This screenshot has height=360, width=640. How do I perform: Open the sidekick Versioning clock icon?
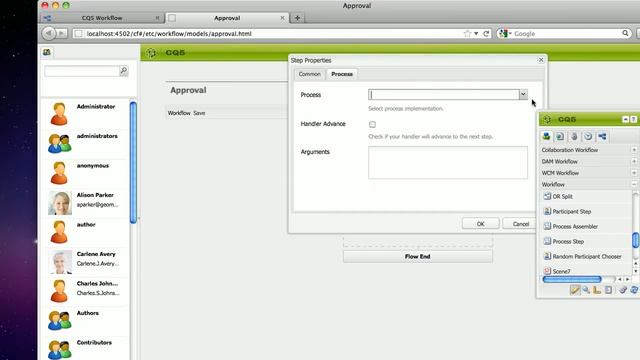point(588,136)
